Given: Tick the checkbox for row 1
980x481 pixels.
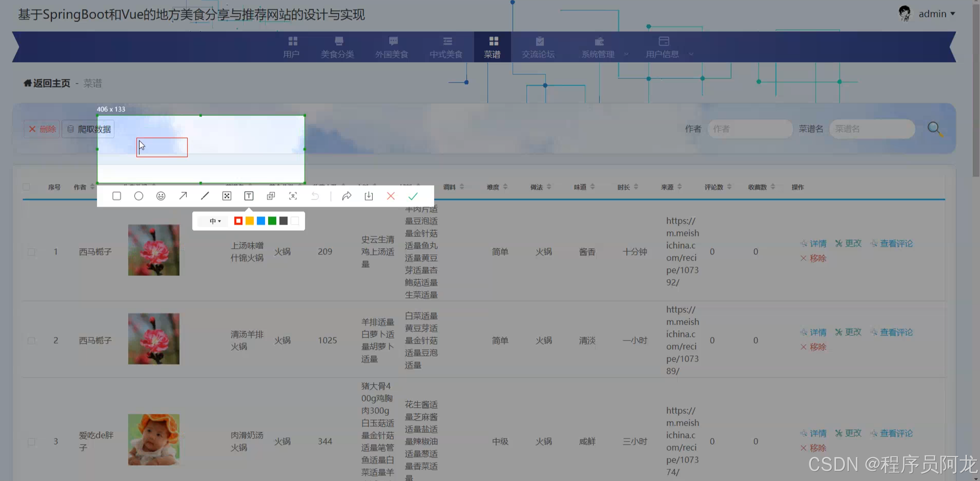Looking at the screenshot, I should pyautogui.click(x=32, y=252).
